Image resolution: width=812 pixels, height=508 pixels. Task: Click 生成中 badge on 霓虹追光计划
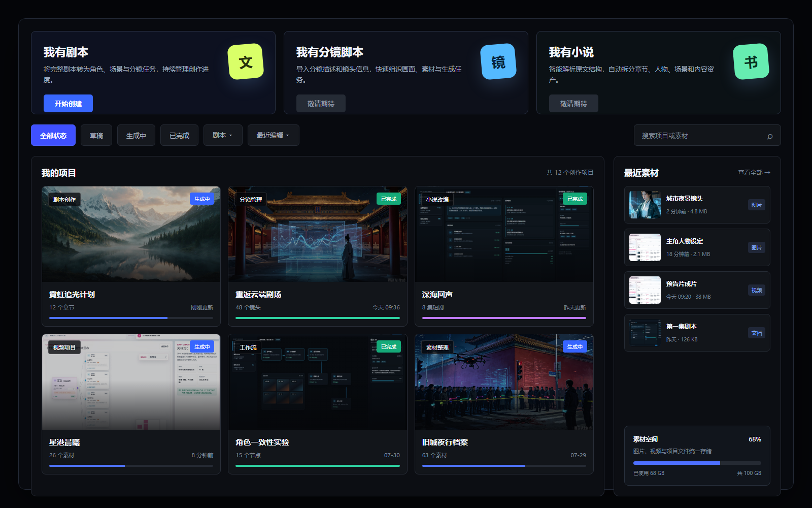click(x=202, y=199)
